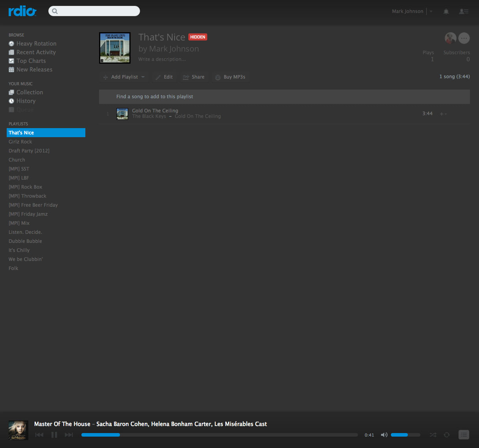
Task: Open Recent Activity
Action: (36, 52)
